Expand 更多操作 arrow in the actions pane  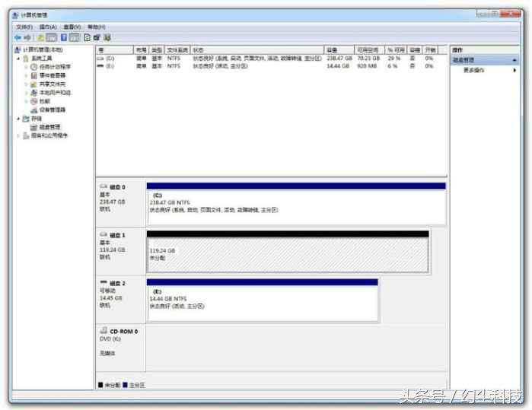coord(514,70)
